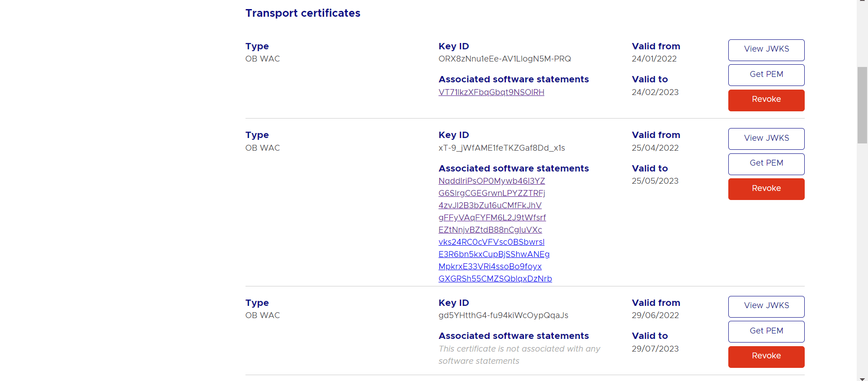Image resolution: width=868 pixels, height=381 pixels.
Task: Open software statement link starting with Mpkr
Action: coord(490,267)
